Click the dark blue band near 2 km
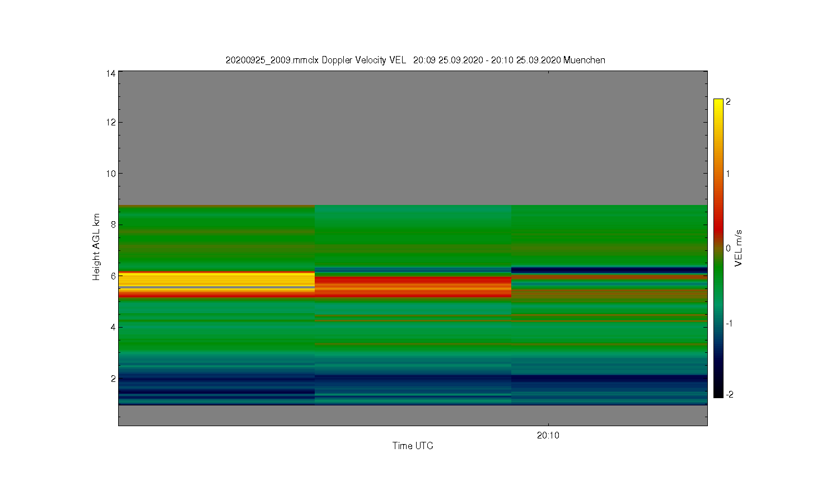 coord(609,379)
